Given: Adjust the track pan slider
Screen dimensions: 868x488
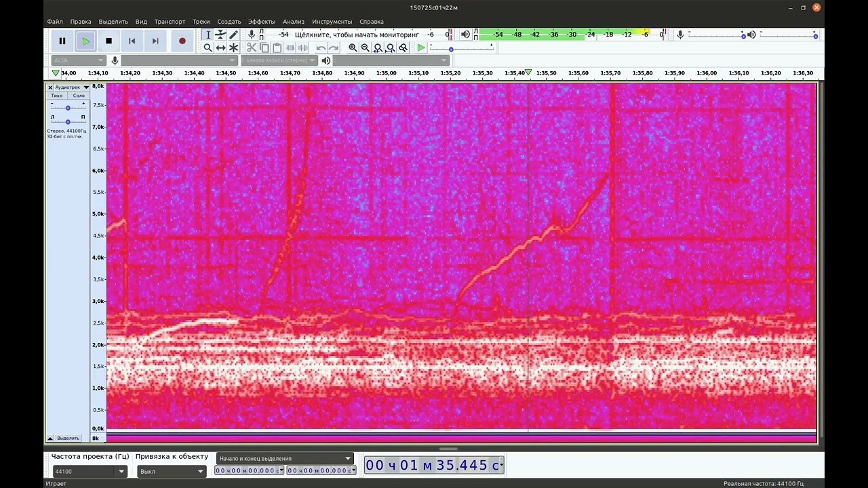Looking at the screenshot, I should click(68, 121).
